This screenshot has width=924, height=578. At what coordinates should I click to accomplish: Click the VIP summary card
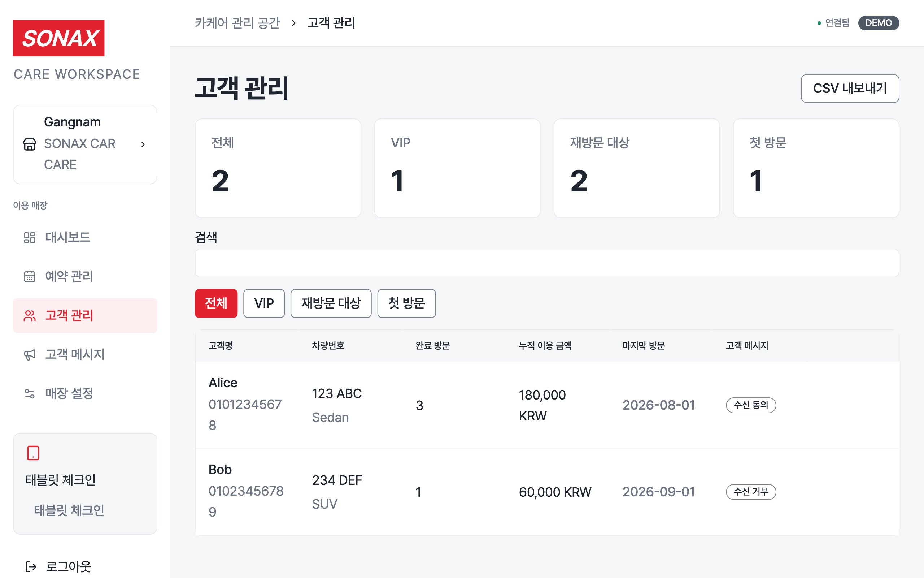click(457, 168)
